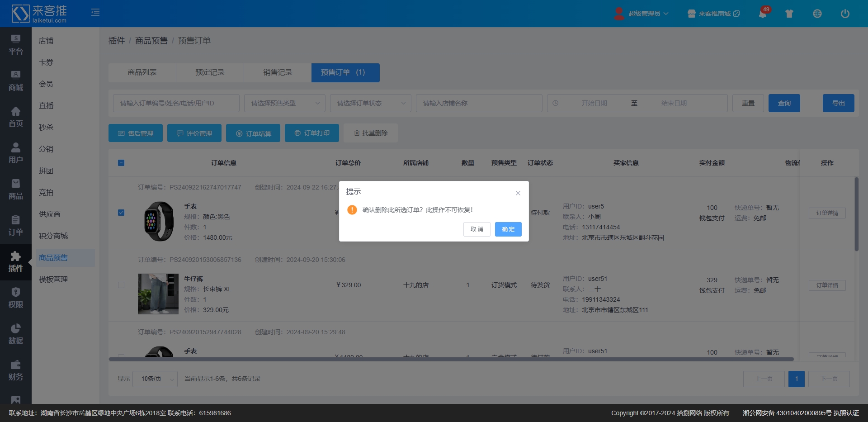Screen dimensions: 868x422
Task: Select 积分商城 in the plugin menu
Action: [53, 236]
